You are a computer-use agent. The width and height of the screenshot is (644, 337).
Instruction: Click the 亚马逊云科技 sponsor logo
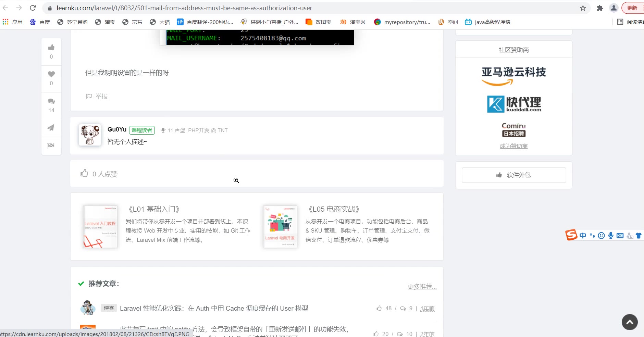point(513,76)
